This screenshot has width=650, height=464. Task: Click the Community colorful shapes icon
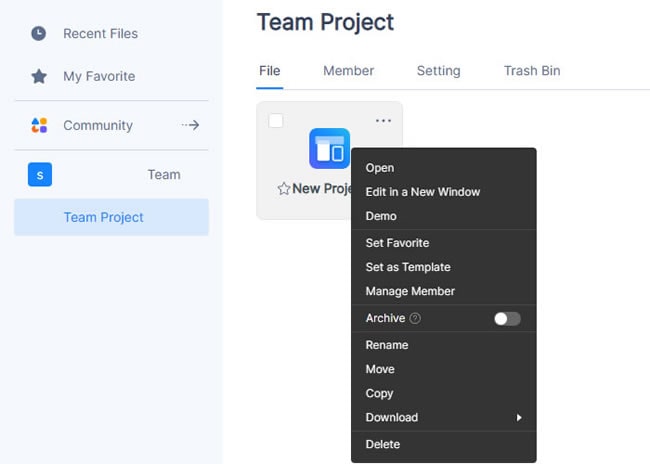click(39, 125)
